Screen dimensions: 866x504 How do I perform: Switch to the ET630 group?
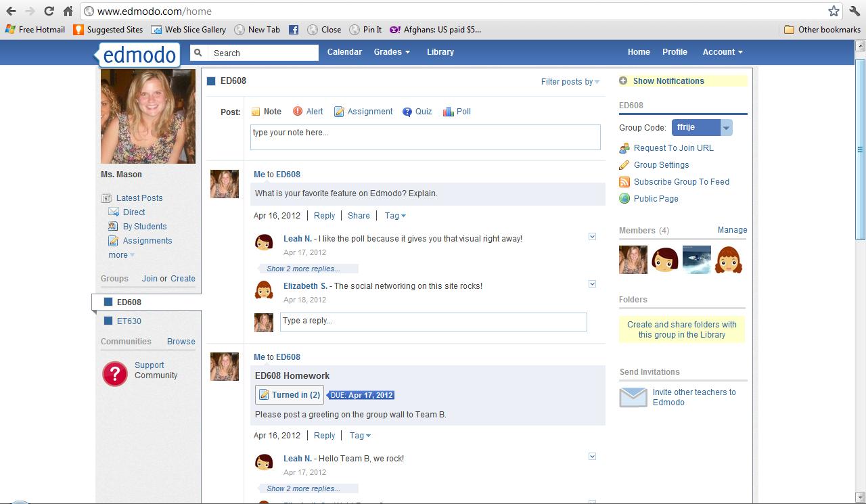(127, 321)
